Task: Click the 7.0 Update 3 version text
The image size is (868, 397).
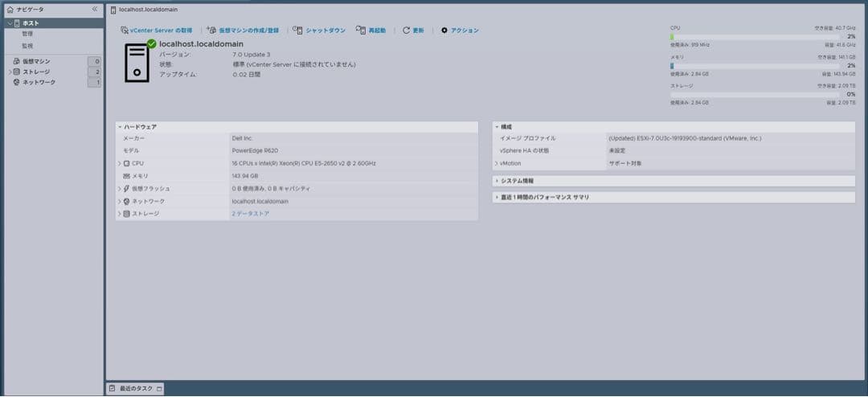Action: [x=252, y=55]
